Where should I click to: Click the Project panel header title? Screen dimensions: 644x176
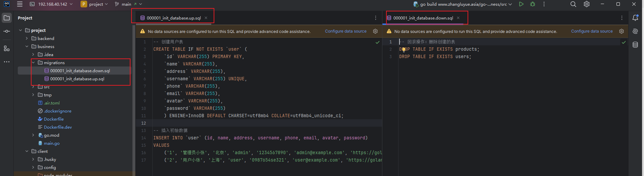coord(25,18)
